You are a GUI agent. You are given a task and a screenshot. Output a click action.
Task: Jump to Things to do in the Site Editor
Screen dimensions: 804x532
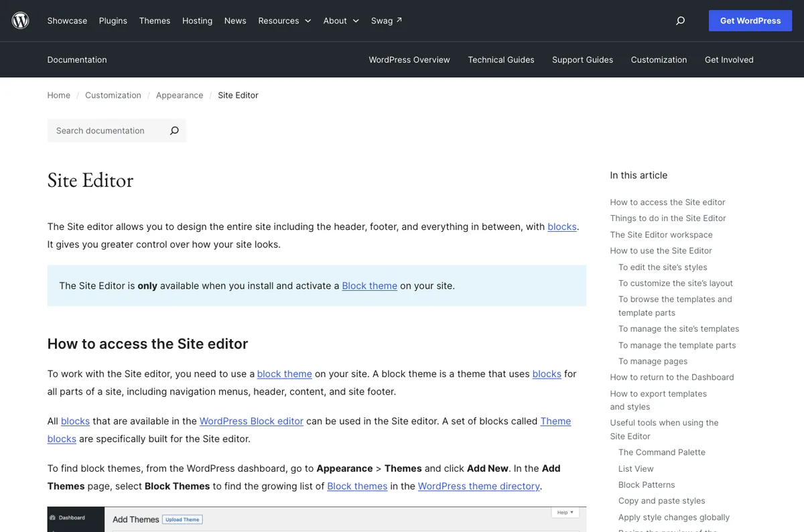point(668,218)
